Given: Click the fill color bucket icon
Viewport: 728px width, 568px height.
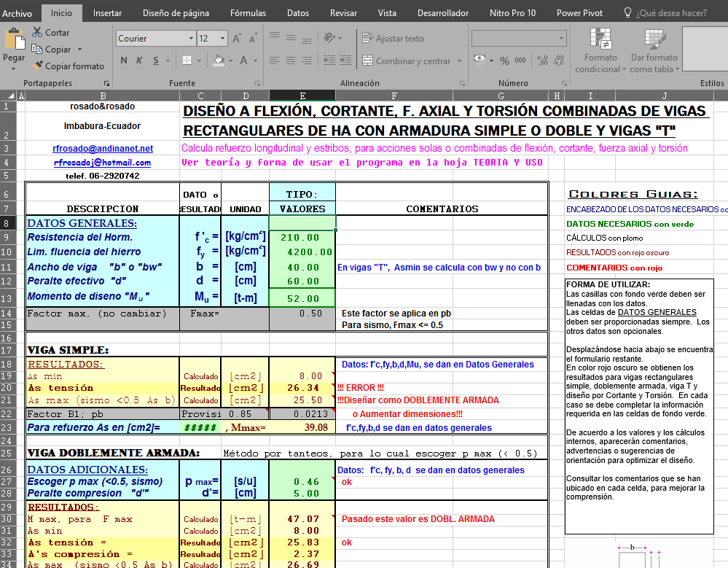Looking at the screenshot, I should click(219, 61).
